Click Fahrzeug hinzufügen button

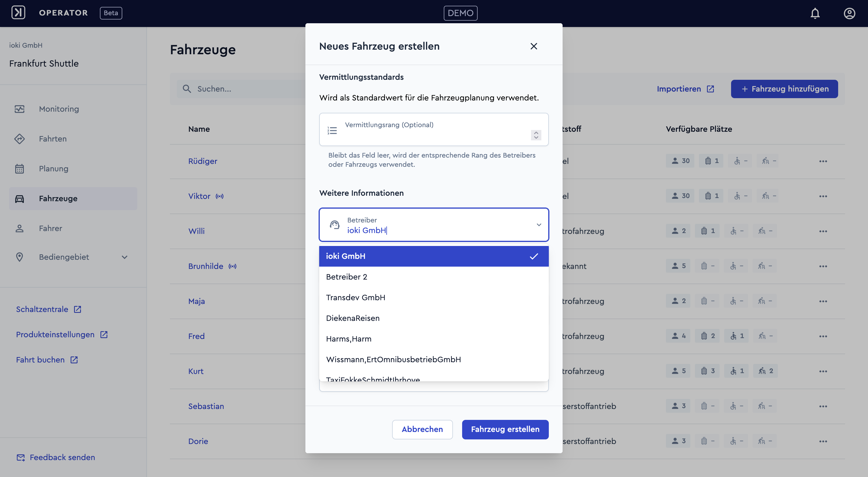tap(784, 89)
